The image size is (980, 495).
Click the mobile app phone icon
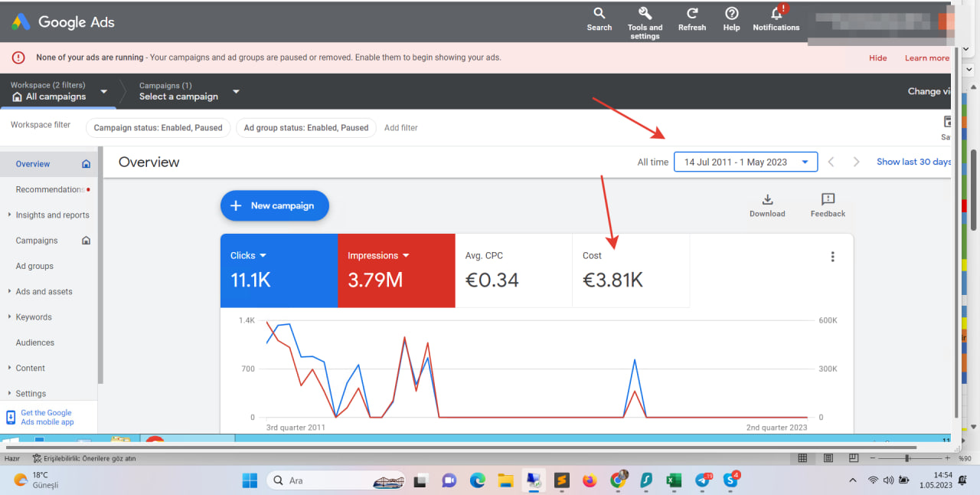[x=11, y=418]
